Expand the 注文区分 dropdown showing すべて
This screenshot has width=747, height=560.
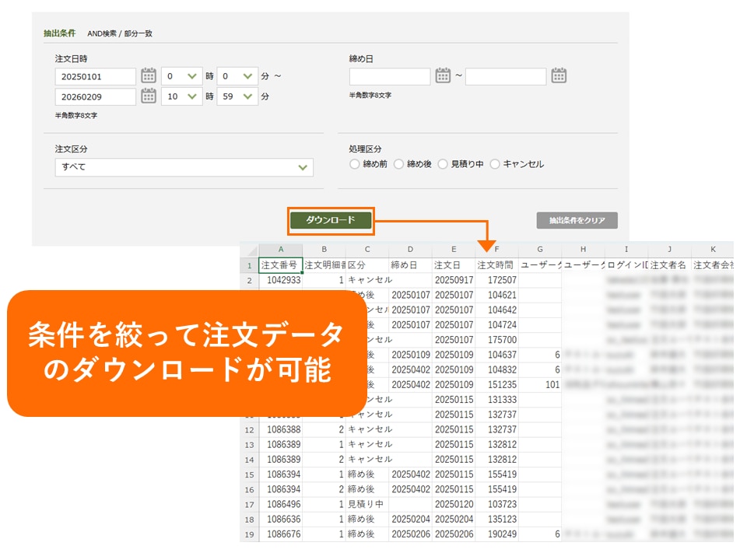pos(184,167)
